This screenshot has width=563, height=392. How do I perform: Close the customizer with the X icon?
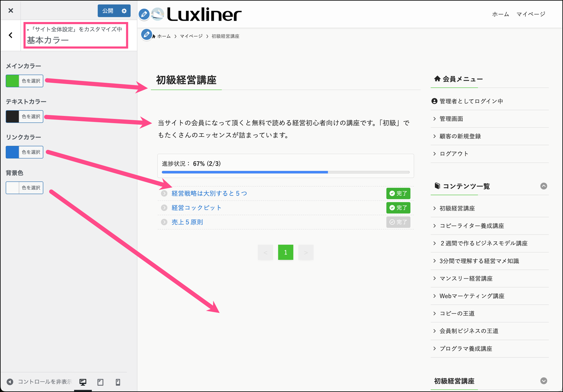[x=11, y=11]
